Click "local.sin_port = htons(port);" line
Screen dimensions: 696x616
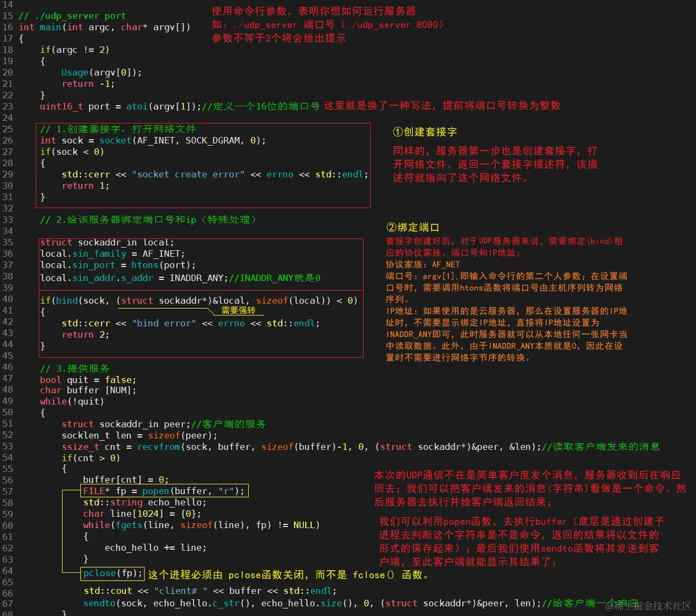118,265
